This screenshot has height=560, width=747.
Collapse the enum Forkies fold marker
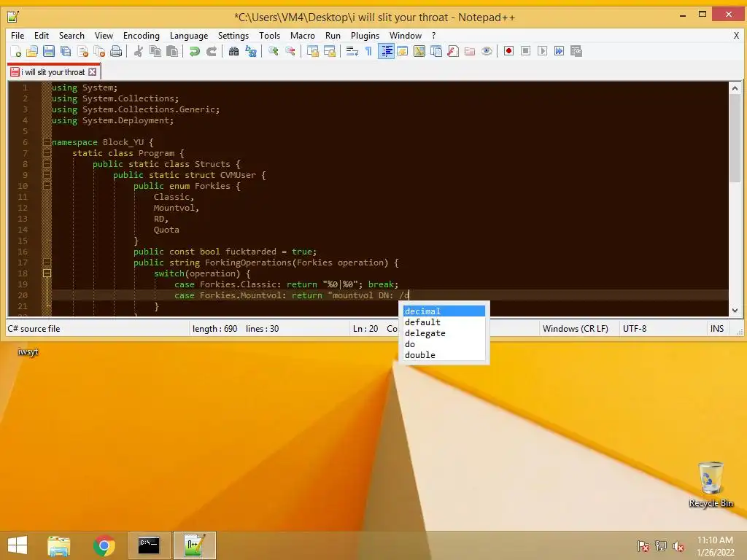47,186
